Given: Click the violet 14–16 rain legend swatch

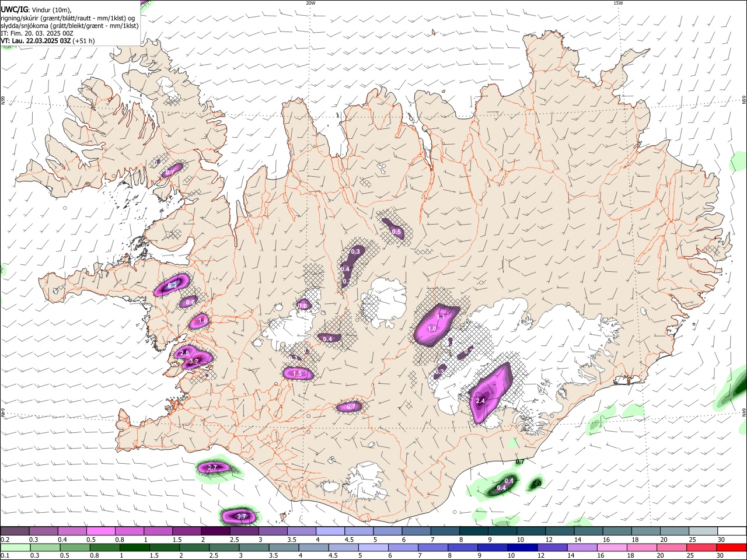Looking at the screenshot, I should click(x=582, y=548).
